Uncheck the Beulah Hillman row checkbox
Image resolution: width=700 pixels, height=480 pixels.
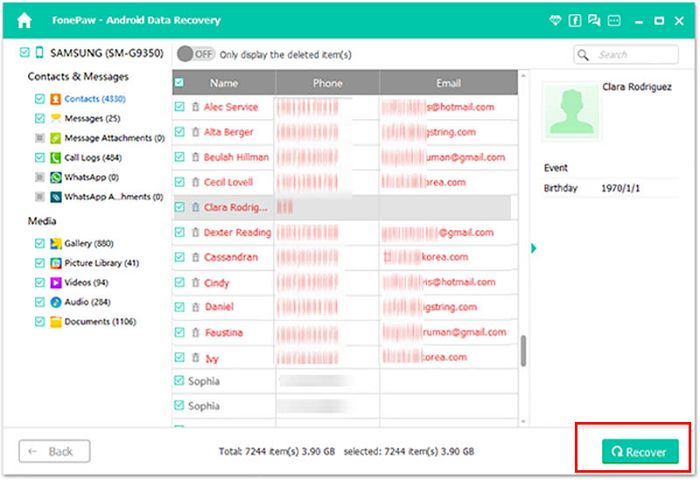pos(179,157)
